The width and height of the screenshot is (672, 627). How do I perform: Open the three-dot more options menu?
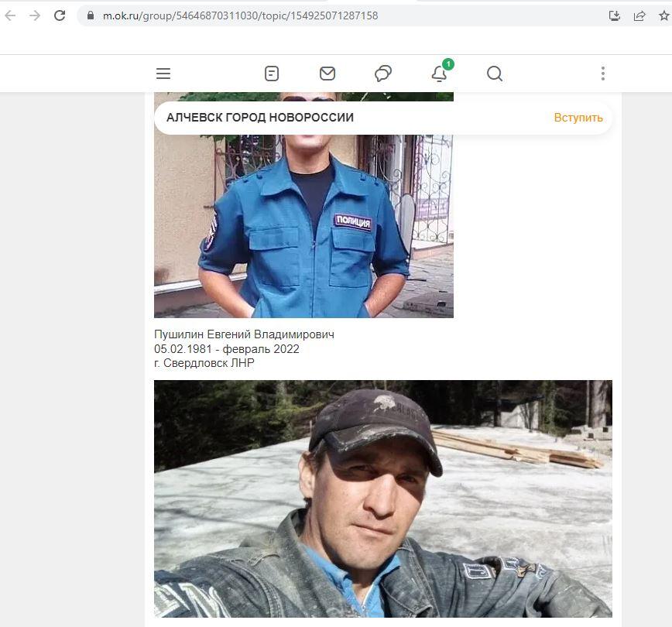pos(603,74)
